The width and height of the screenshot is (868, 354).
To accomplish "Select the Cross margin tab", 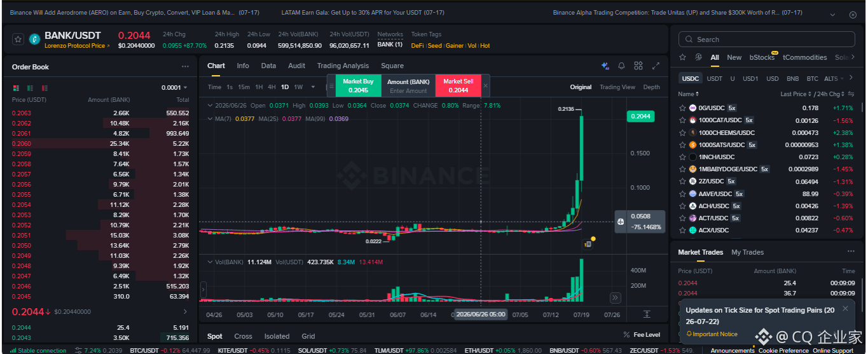I will tap(243, 336).
